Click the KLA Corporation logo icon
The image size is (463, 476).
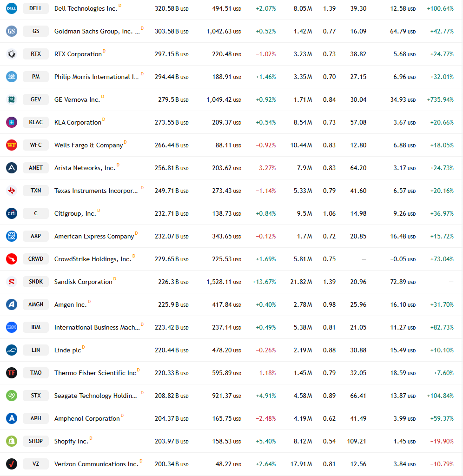(12, 122)
